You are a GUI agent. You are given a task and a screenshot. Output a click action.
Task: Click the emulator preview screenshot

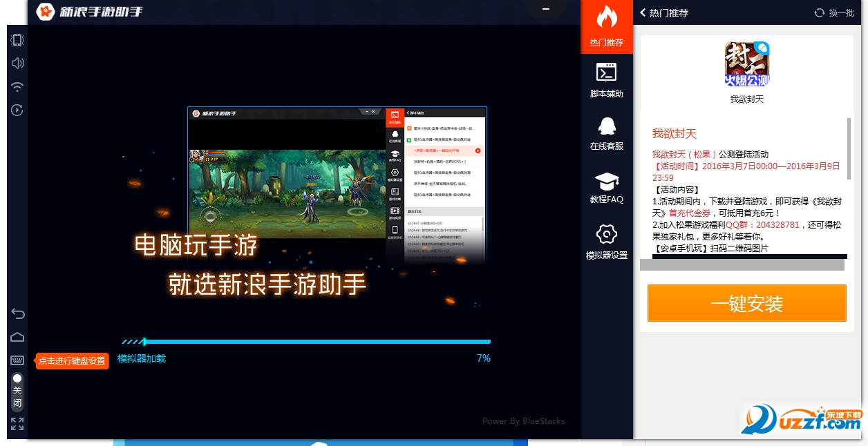[x=337, y=185]
